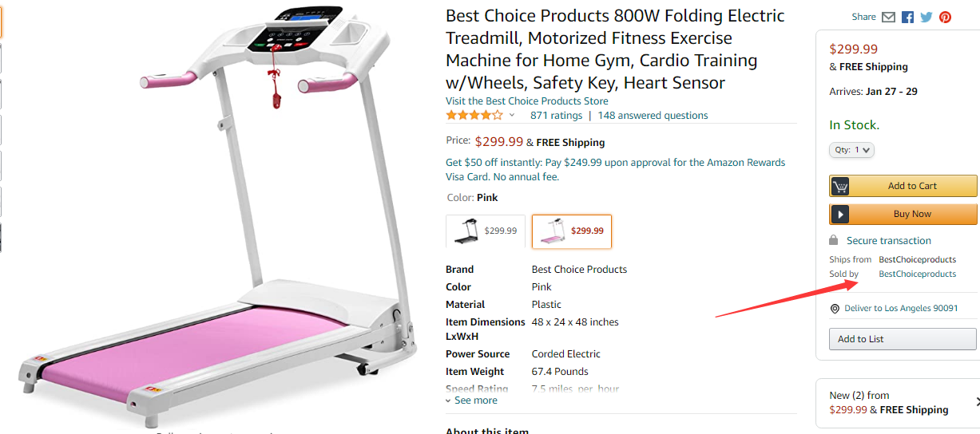This screenshot has width=980, height=434.
Task: Click the location pin delivery icon
Action: (835, 308)
